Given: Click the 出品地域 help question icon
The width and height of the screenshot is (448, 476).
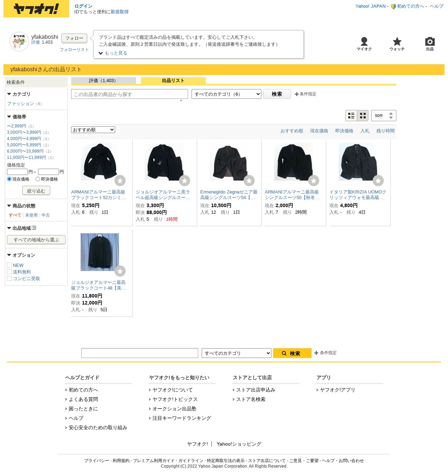Looking at the screenshot, I should click(x=34, y=228).
